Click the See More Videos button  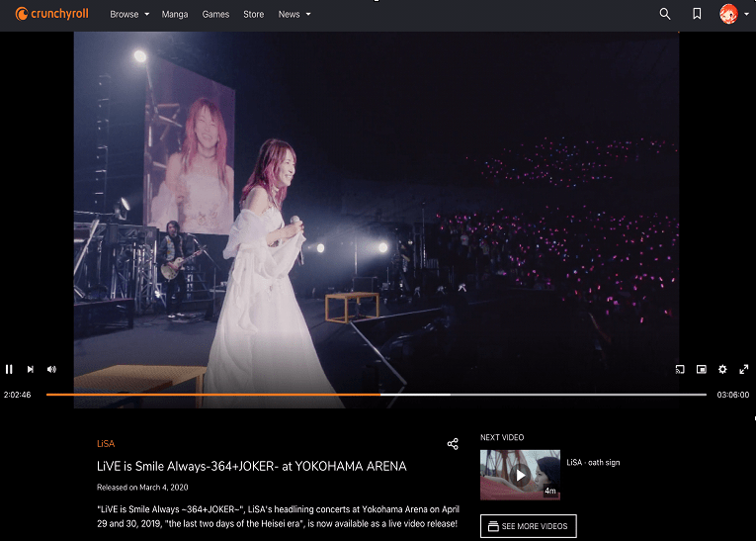point(528,526)
